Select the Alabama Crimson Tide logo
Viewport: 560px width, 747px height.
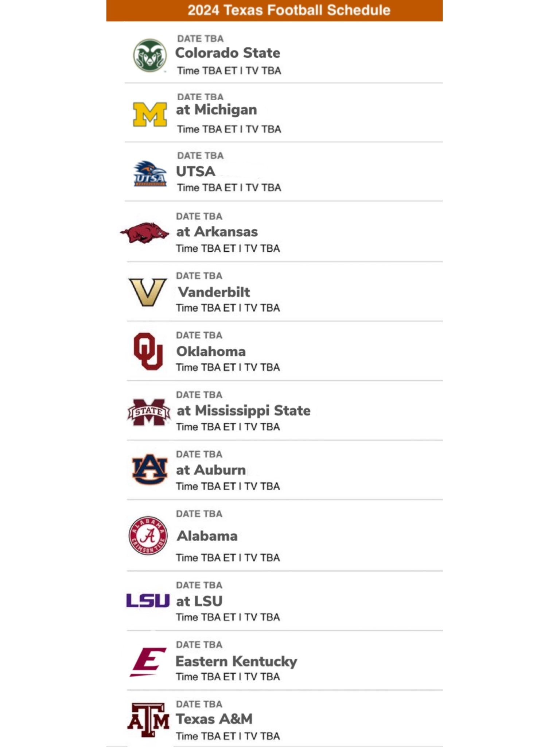pyautogui.click(x=148, y=535)
